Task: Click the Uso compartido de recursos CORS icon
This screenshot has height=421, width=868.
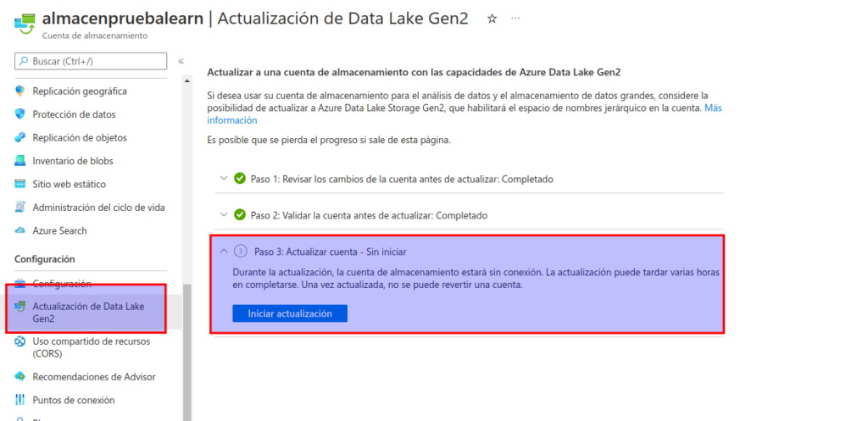Action: tap(20, 342)
